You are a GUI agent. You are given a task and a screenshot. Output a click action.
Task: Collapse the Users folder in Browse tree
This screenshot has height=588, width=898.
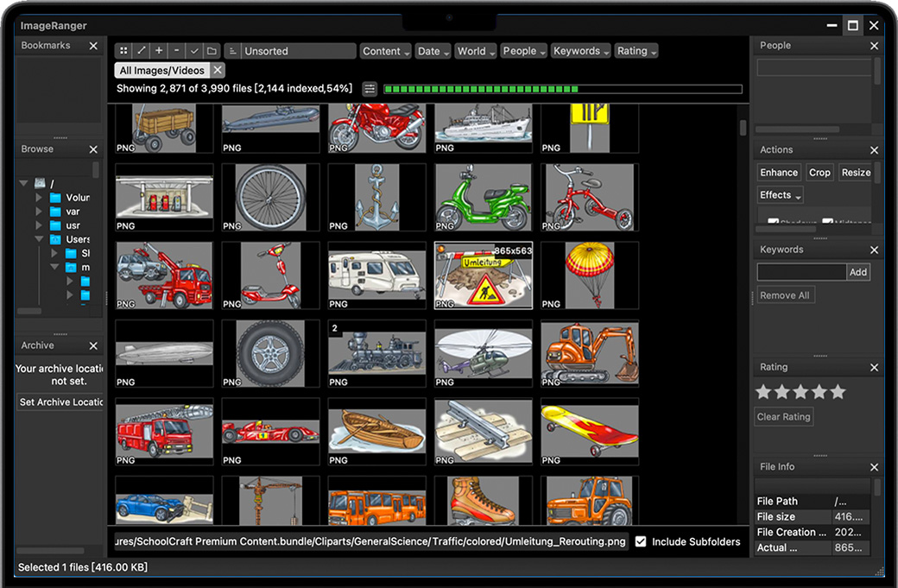pos(39,239)
